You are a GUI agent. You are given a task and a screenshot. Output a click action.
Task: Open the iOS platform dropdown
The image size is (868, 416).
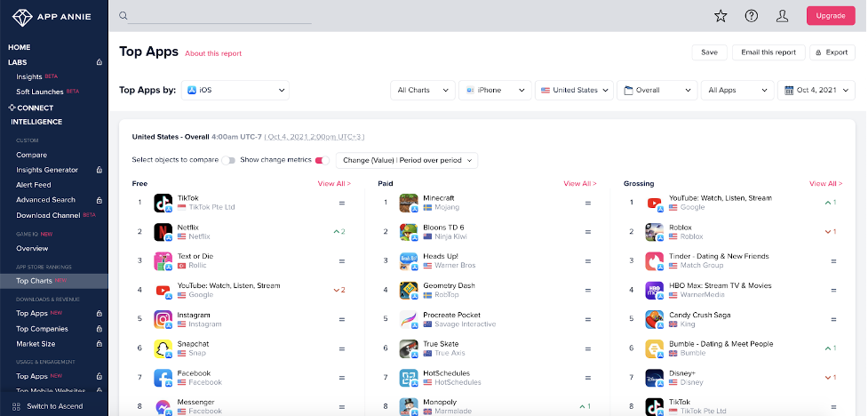click(235, 91)
